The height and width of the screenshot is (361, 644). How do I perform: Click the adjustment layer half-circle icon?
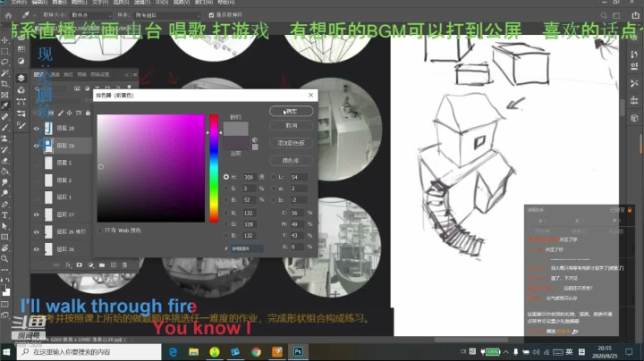[90, 265]
